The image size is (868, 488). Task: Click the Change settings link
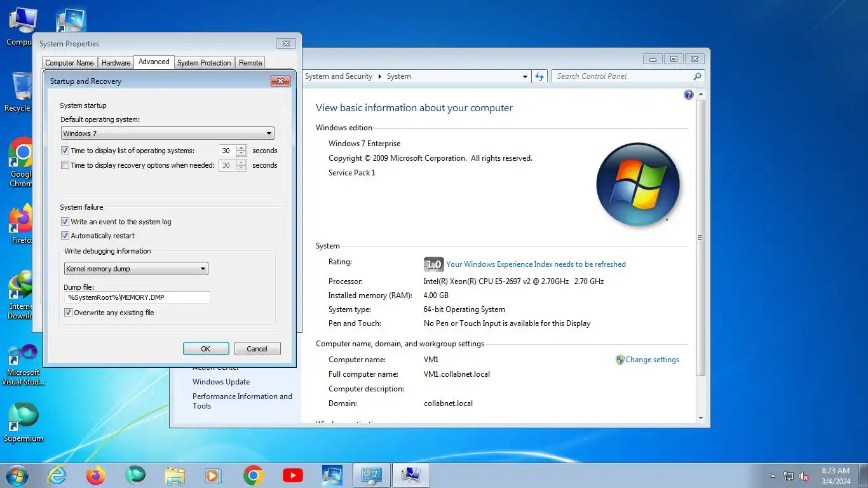click(652, 360)
